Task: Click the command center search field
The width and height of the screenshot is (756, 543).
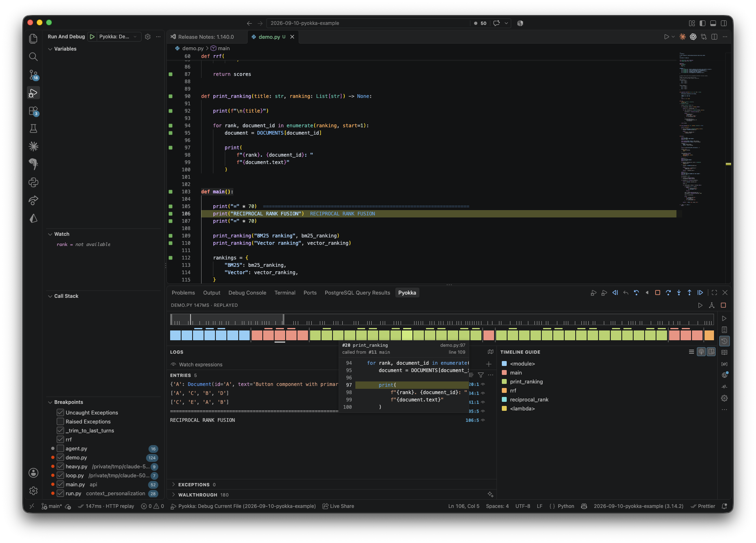Action: coord(368,23)
